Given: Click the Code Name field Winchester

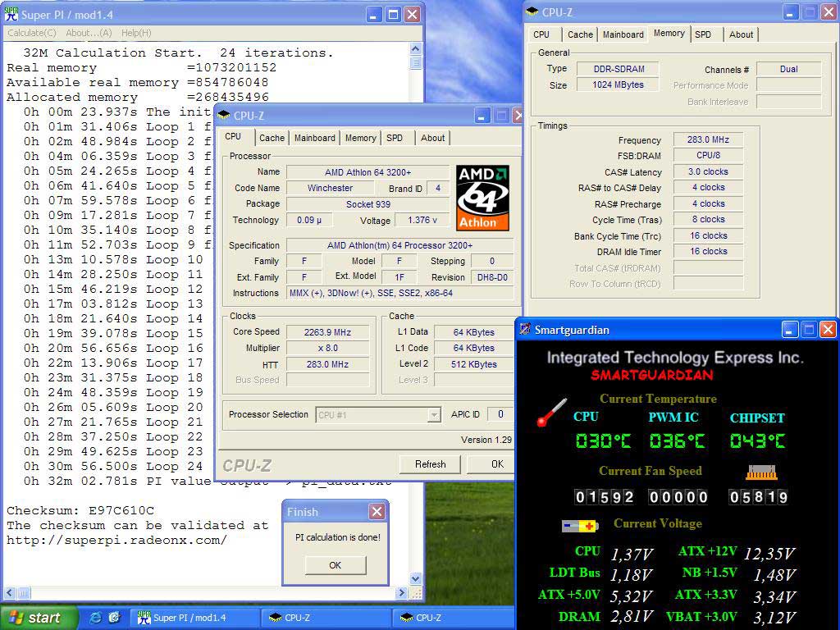Looking at the screenshot, I should point(330,188).
